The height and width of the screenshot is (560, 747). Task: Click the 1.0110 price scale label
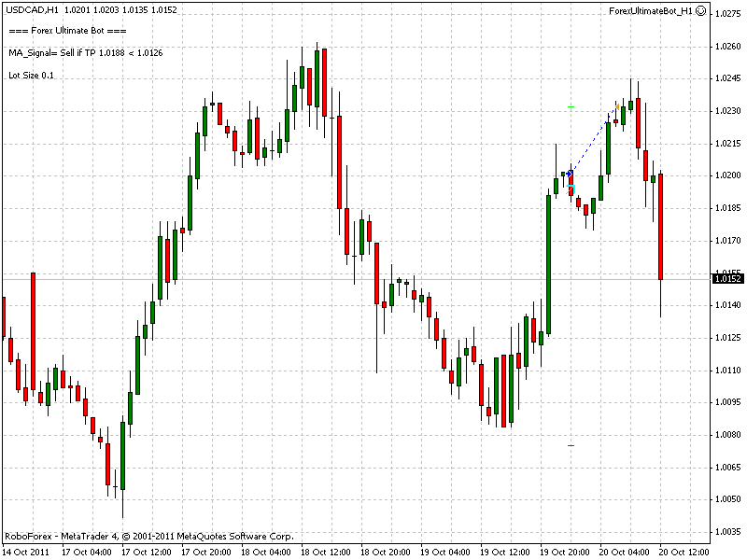(728, 370)
